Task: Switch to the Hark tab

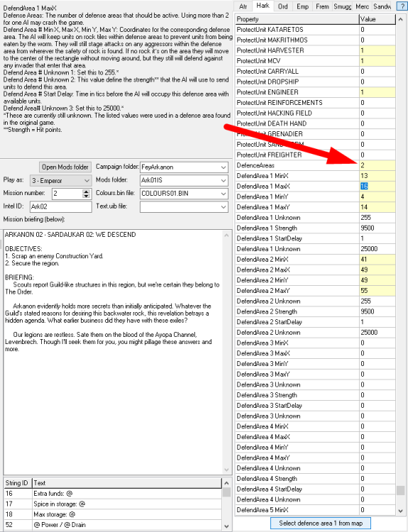Action: pos(263,6)
